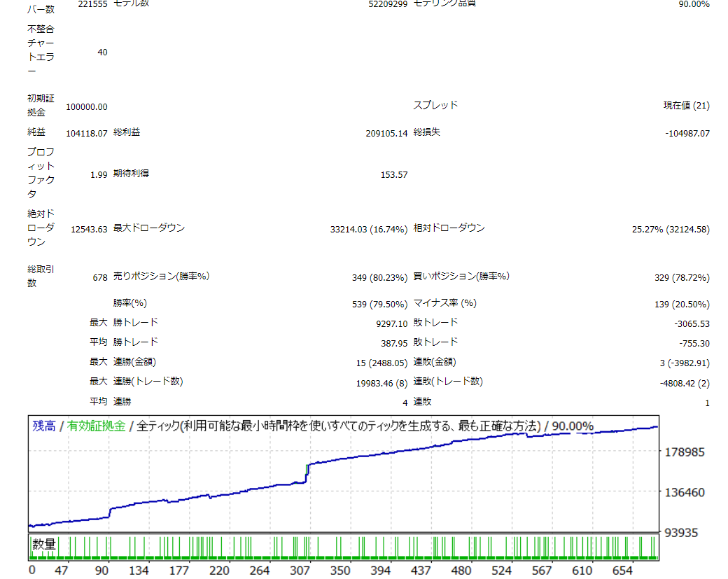Click the 178985 y-axis price label
The height and width of the screenshot is (579, 728).
[685, 452]
